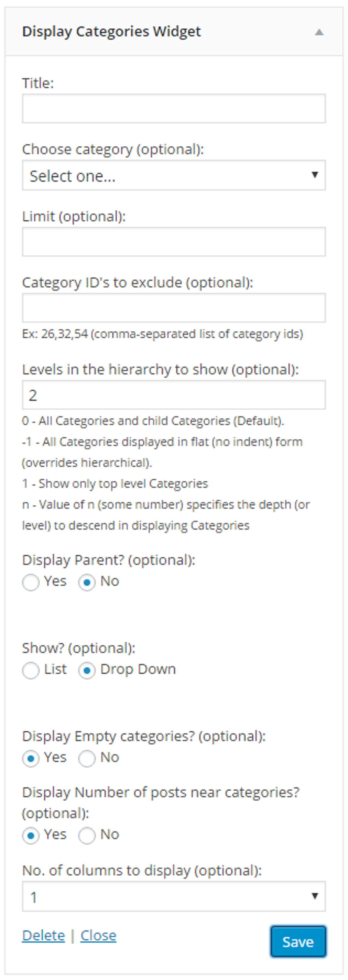Click the Close link
Screen dimensions: 348x980
(99, 936)
